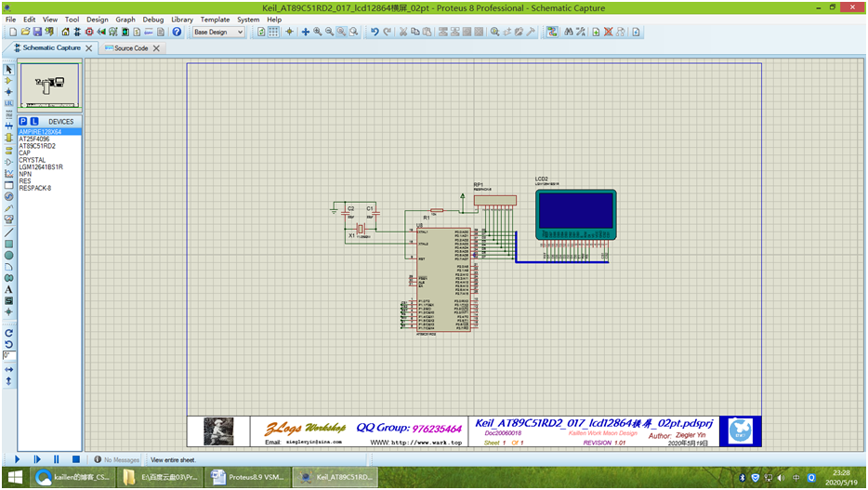Click the Pan center-at-cursor icon

click(305, 33)
